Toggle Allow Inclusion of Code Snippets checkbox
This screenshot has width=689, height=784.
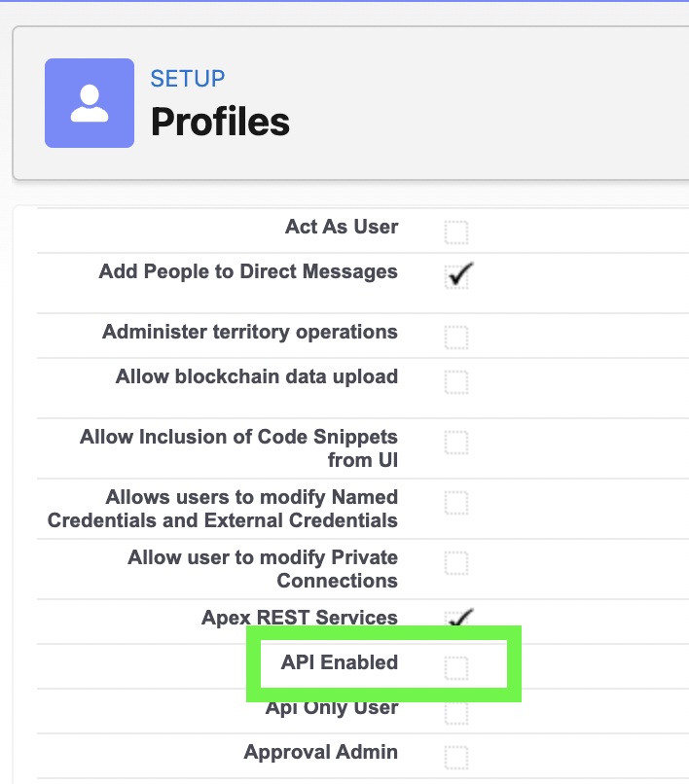[456, 443]
